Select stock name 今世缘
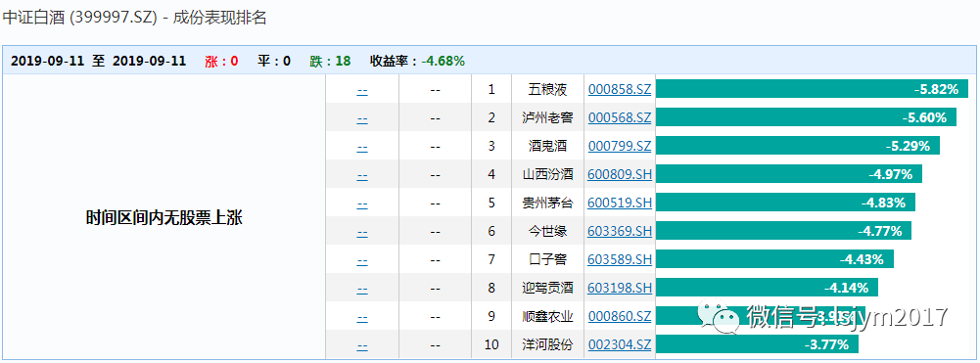The height and width of the screenshot is (363, 980). click(547, 231)
